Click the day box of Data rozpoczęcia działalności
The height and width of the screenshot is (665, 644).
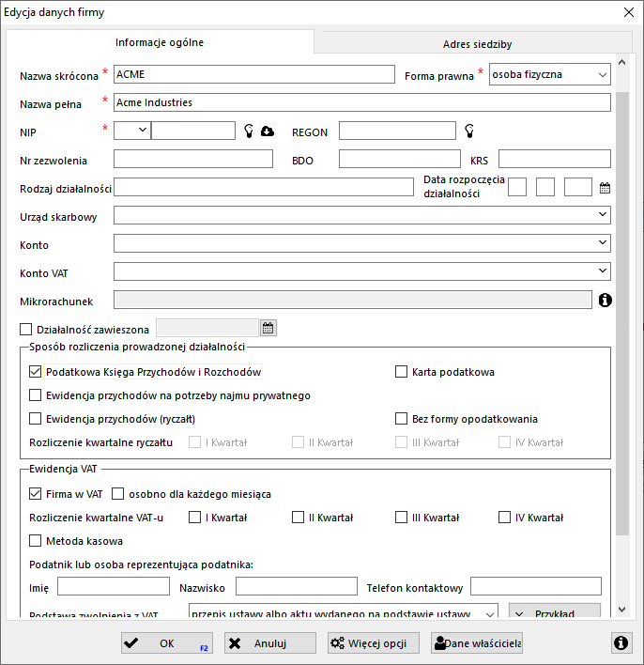(x=517, y=187)
